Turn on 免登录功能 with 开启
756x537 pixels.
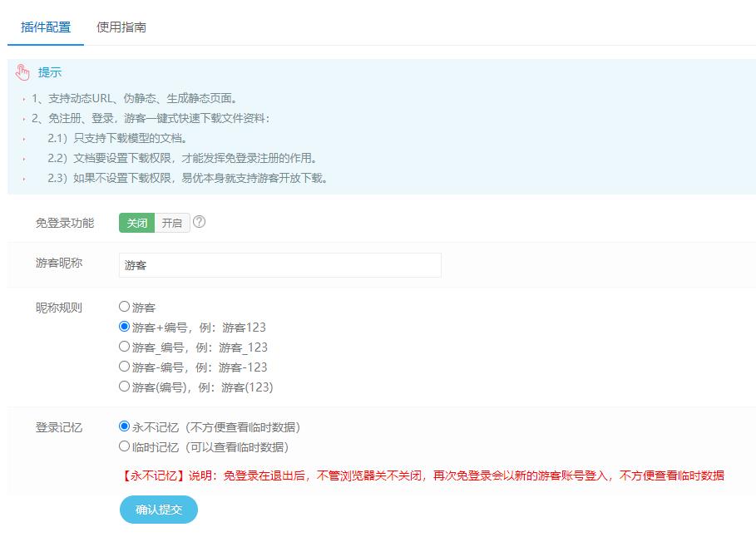point(172,223)
